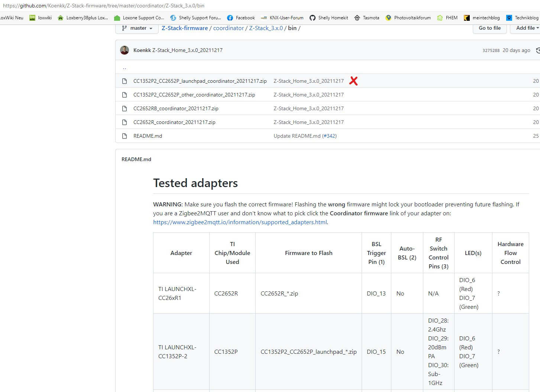Go up to parent directory (..)
The width and height of the screenshot is (540, 392).
click(x=125, y=68)
